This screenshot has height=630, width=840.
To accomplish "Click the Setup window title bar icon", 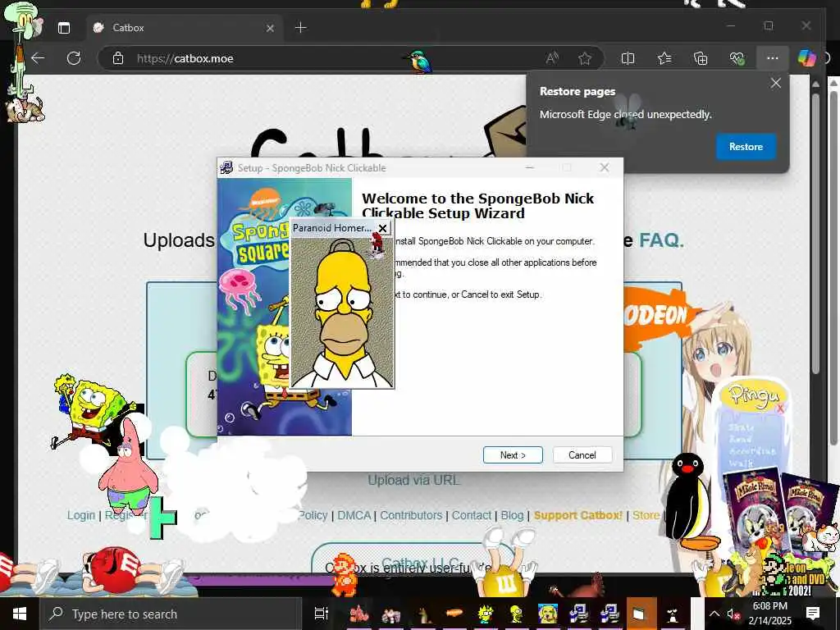I will pos(226,167).
